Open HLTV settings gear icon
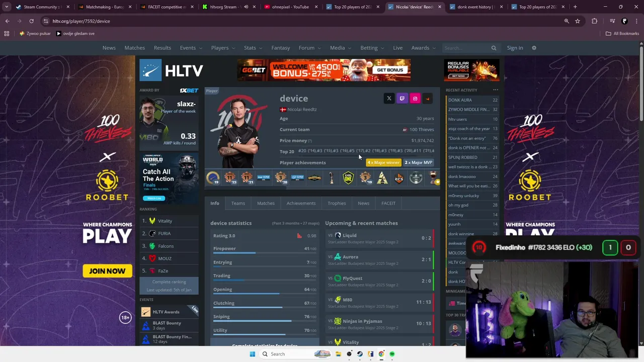 (534, 48)
